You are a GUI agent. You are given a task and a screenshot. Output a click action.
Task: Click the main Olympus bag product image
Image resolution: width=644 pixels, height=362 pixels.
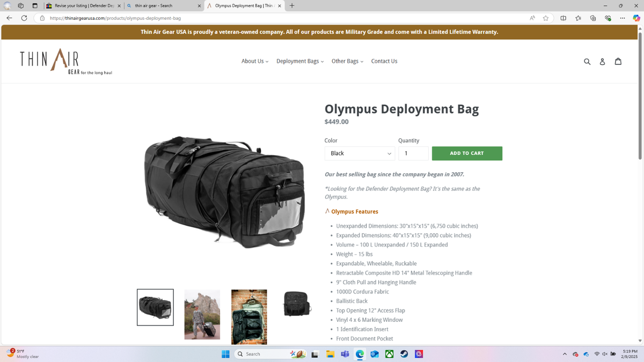pos(225,193)
